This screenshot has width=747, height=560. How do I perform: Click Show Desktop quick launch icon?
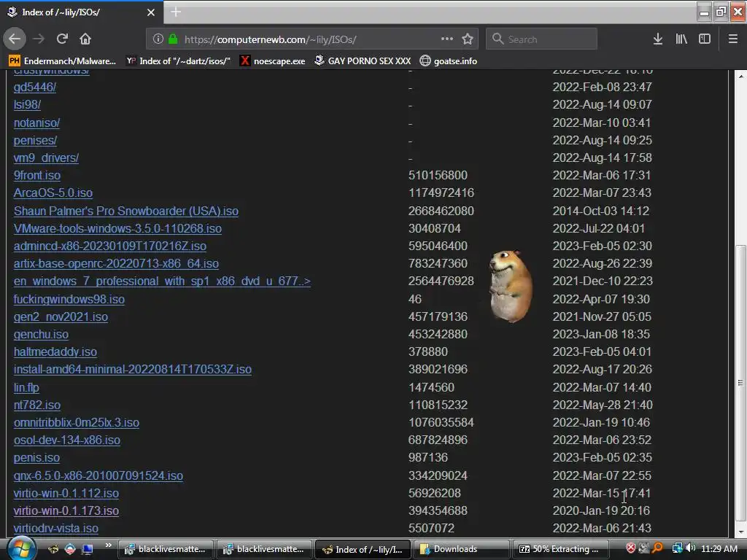[88, 549]
